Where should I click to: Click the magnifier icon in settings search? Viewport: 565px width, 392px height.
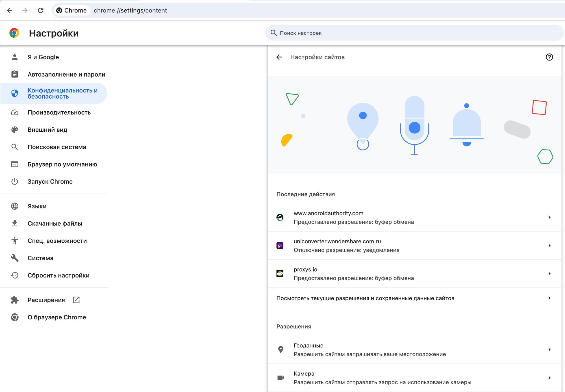point(273,33)
